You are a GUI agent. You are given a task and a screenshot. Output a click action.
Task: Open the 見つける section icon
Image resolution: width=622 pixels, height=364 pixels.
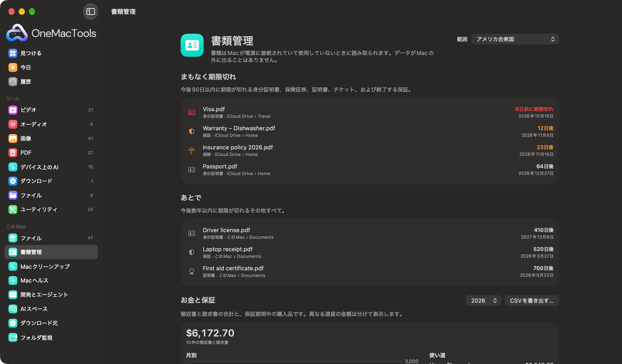coord(13,53)
